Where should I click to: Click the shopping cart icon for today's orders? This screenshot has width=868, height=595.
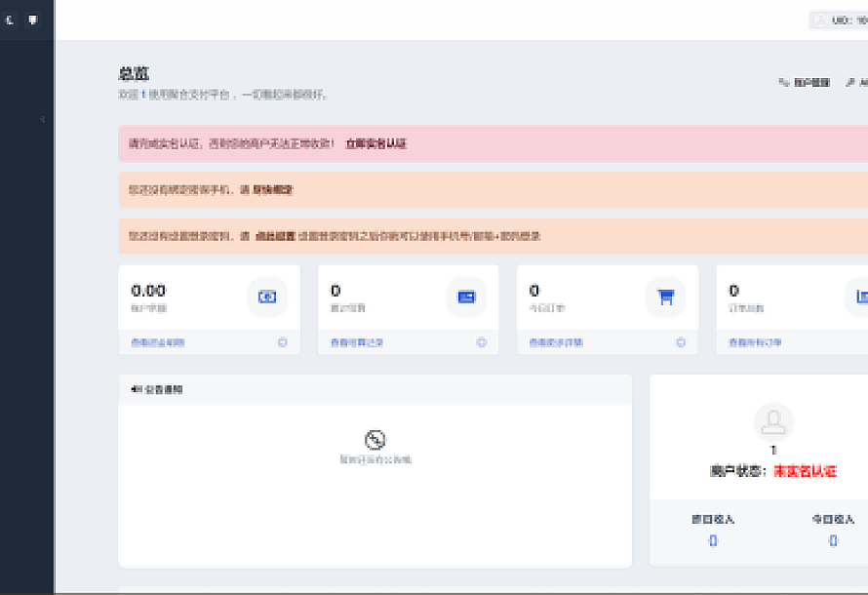666,297
